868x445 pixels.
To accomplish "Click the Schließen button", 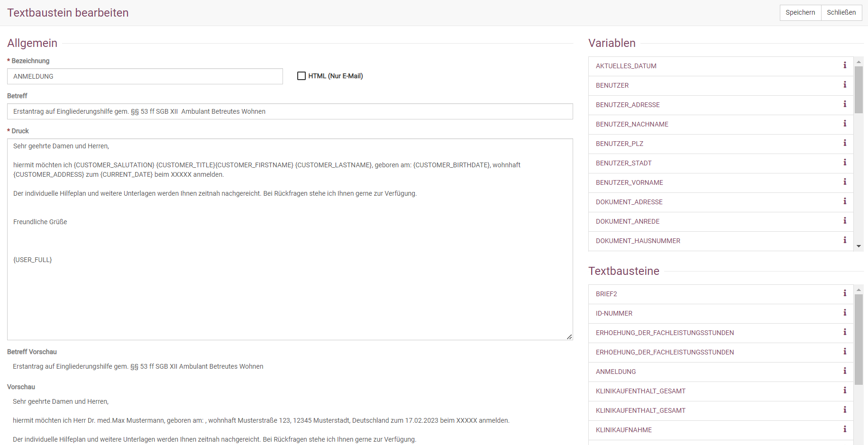I will click(841, 13).
